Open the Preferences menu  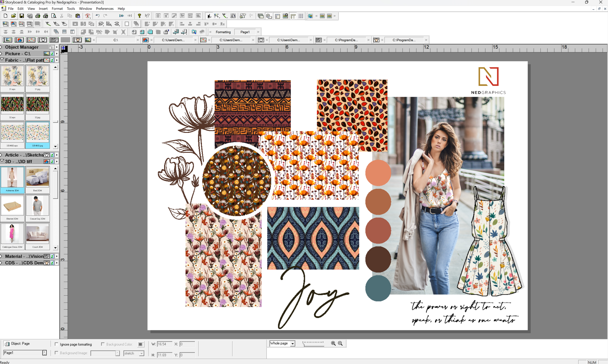click(105, 8)
